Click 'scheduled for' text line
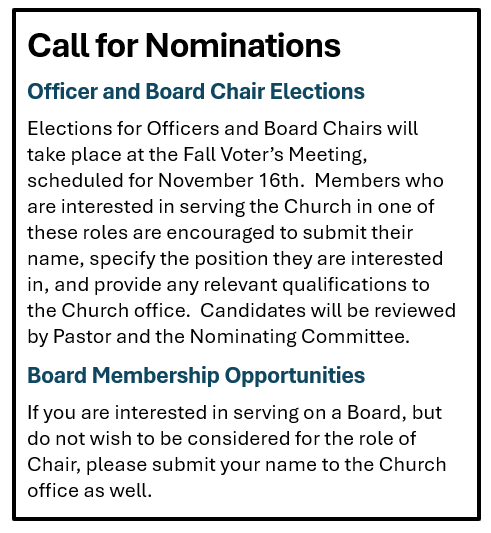This screenshot has width=491, height=533. pos(90,180)
